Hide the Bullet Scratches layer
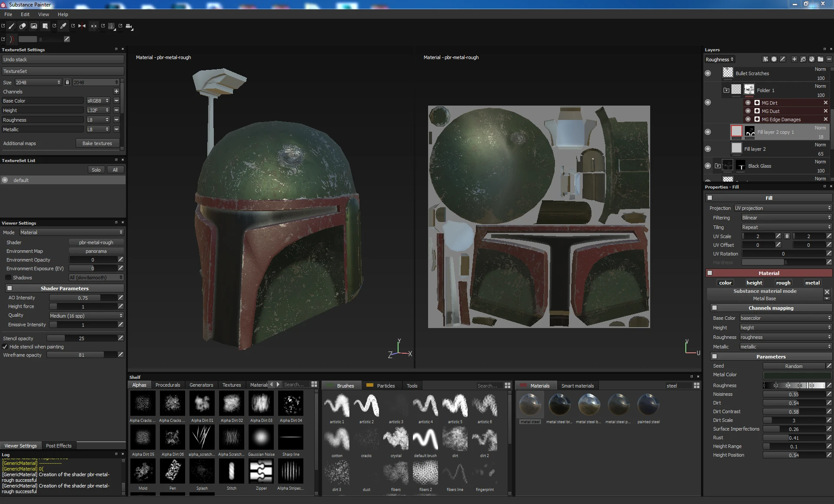Viewport: 834px width, 504px height. 708,73
